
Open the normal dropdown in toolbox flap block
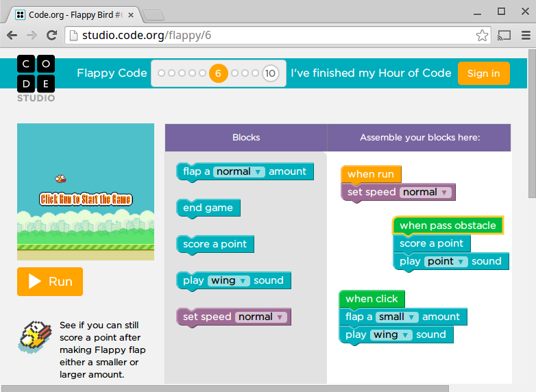(239, 171)
